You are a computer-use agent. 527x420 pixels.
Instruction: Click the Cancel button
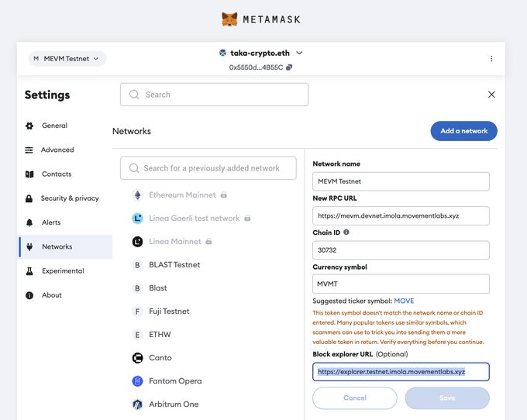(x=355, y=398)
